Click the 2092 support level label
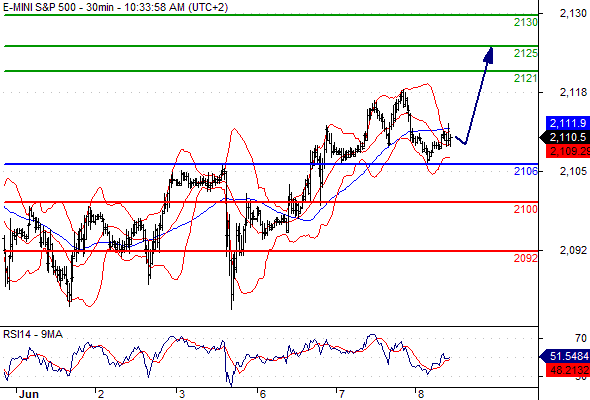This screenshot has width=590, height=400. point(526,258)
